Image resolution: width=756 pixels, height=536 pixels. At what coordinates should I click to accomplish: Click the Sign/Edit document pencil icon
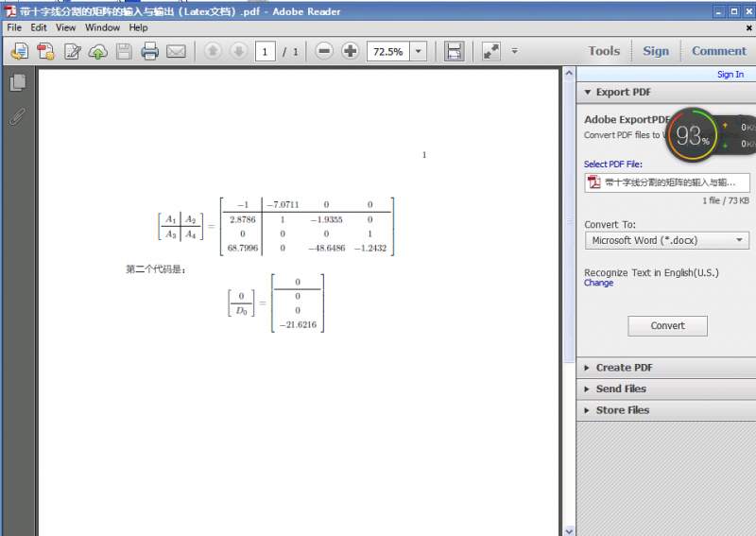(73, 51)
